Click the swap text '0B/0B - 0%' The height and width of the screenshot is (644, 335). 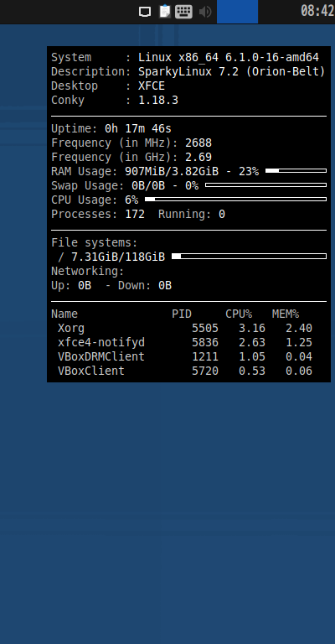165,185
